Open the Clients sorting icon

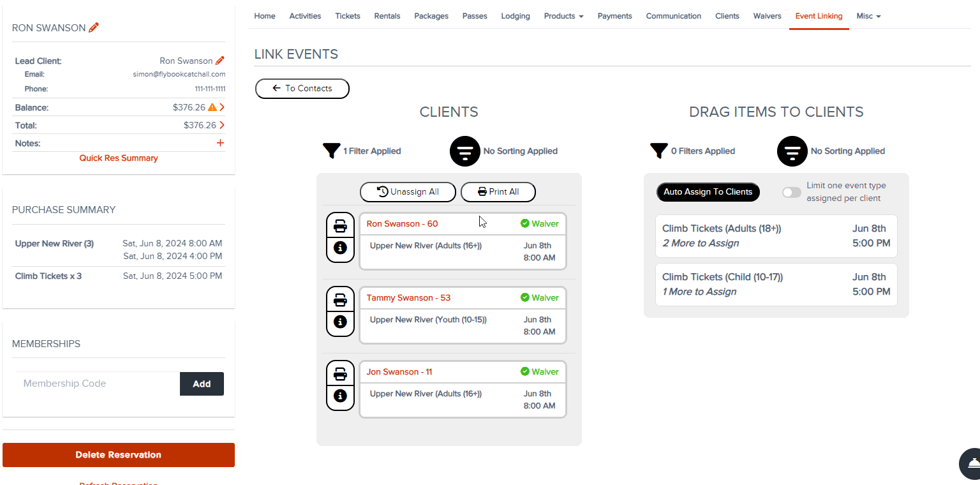465,151
